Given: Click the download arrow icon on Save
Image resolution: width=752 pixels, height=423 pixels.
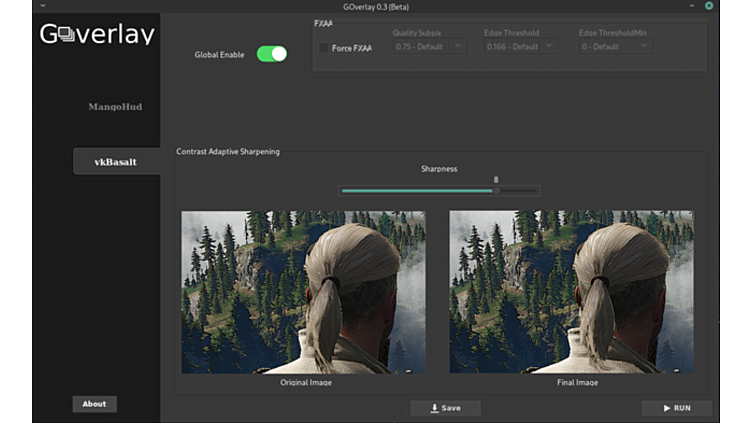Looking at the screenshot, I should coord(434,408).
